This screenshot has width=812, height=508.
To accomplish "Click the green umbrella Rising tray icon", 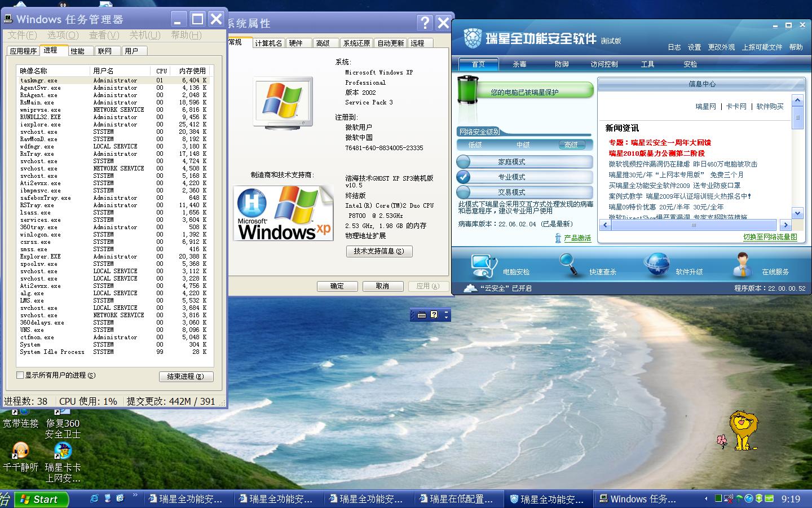I will (x=739, y=498).
